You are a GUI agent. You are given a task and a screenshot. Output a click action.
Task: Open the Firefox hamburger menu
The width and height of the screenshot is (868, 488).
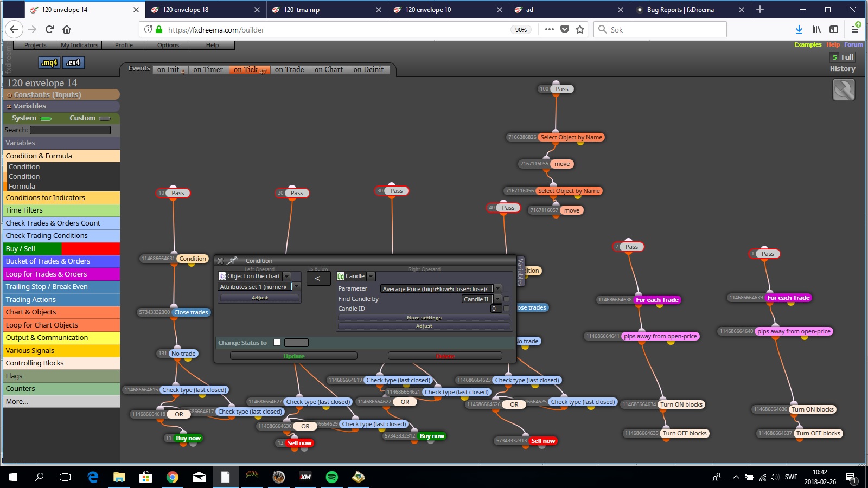pyautogui.click(x=854, y=29)
